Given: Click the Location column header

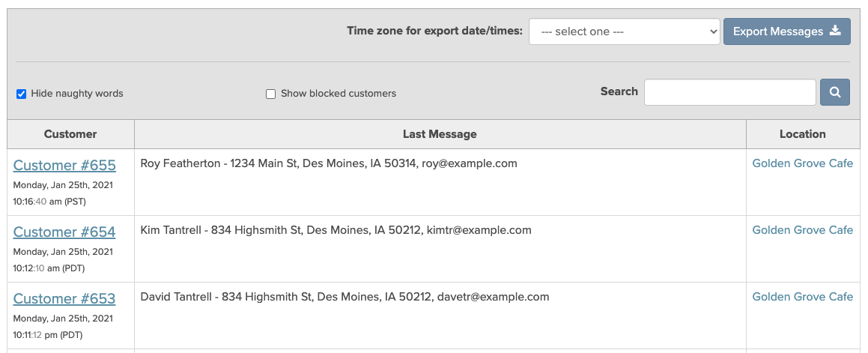Looking at the screenshot, I should pos(802,134).
